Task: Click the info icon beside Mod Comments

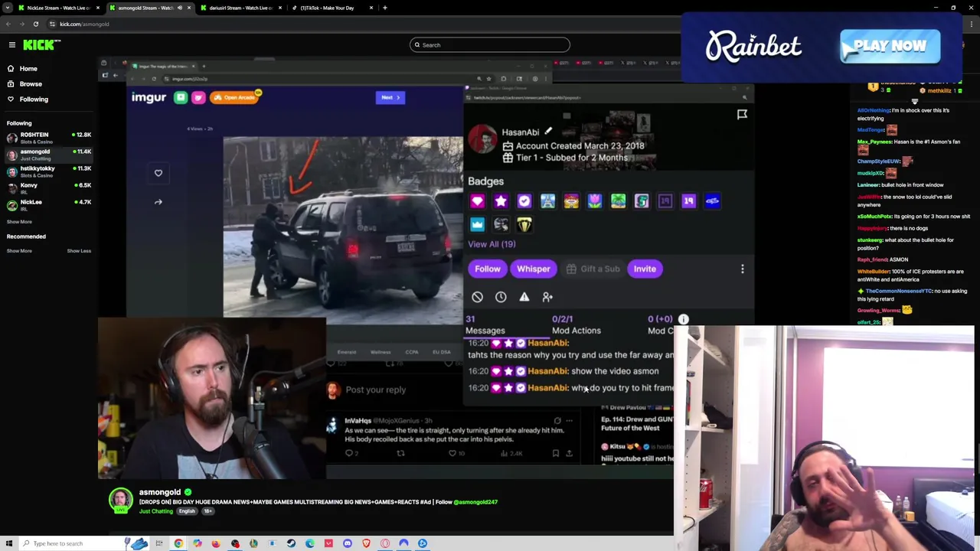Action: (684, 319)
